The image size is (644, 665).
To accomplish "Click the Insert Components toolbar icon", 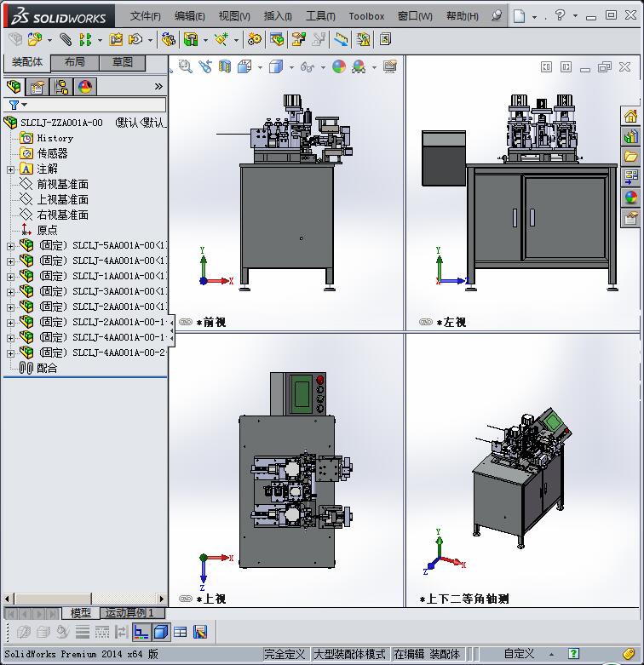I will pos(35,40).
